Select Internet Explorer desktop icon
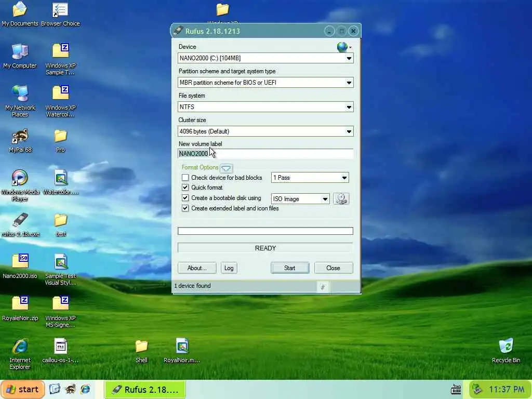The width and height of the screenshot is (532, 399). (20, 354)
